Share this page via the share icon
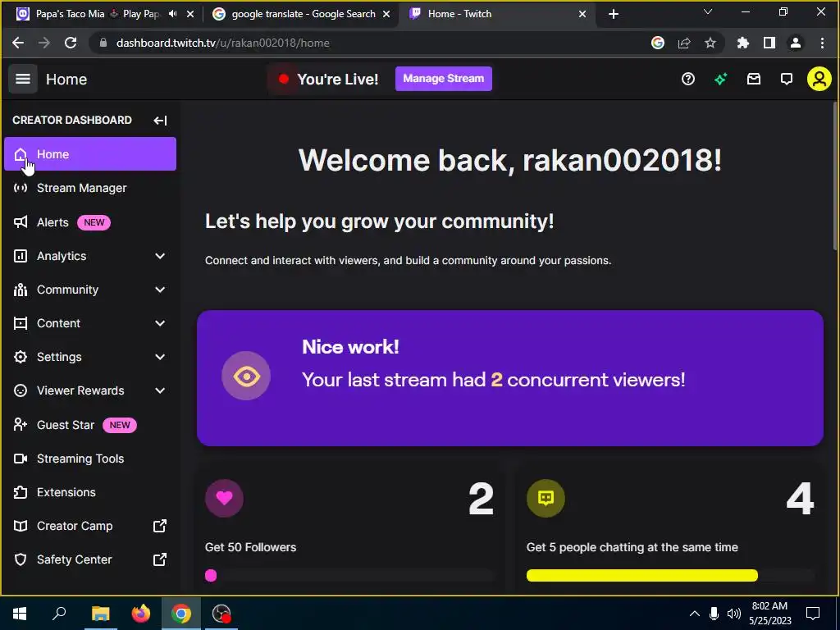 click(x=684, y=43)
